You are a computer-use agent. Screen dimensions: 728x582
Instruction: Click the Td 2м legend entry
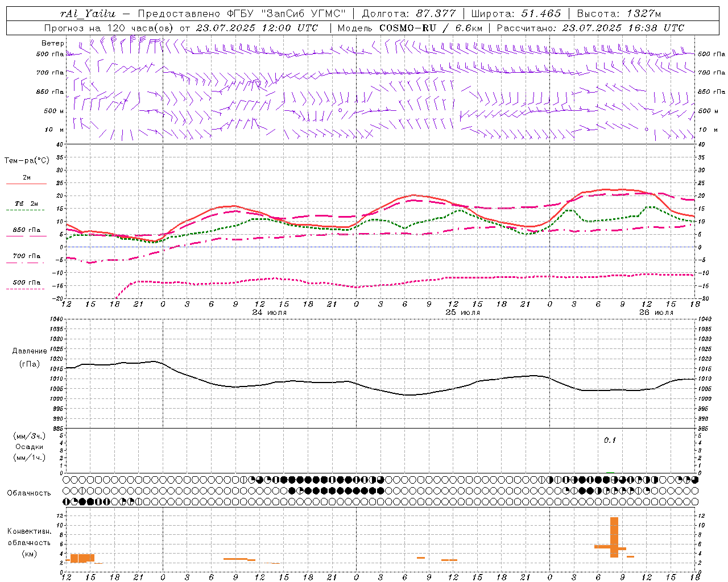coord(27,203)
